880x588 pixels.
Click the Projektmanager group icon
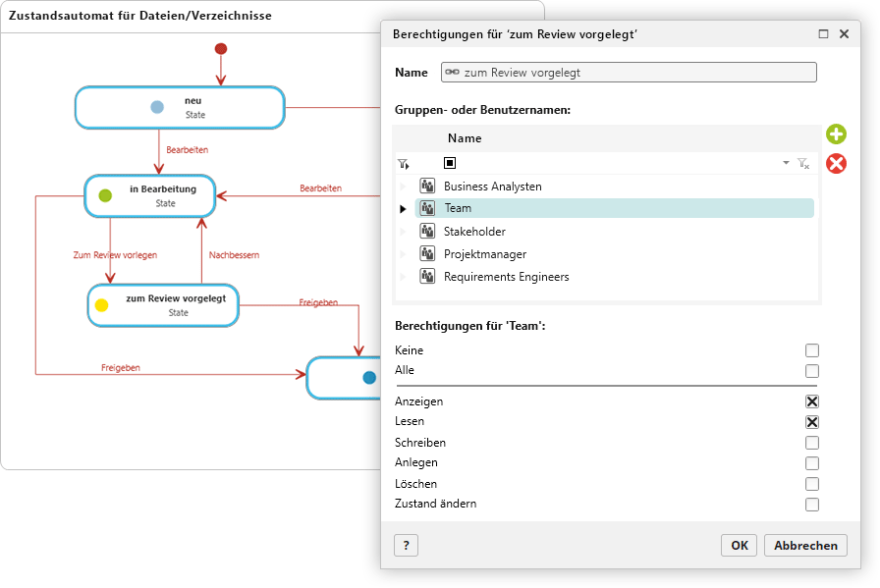[x=427, y=253]
